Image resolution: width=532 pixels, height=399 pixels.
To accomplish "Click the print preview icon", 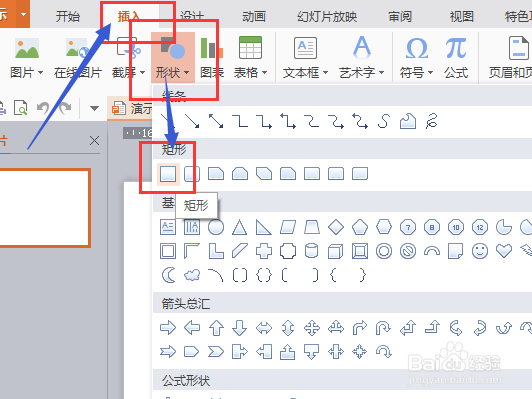I will [21, 108].
